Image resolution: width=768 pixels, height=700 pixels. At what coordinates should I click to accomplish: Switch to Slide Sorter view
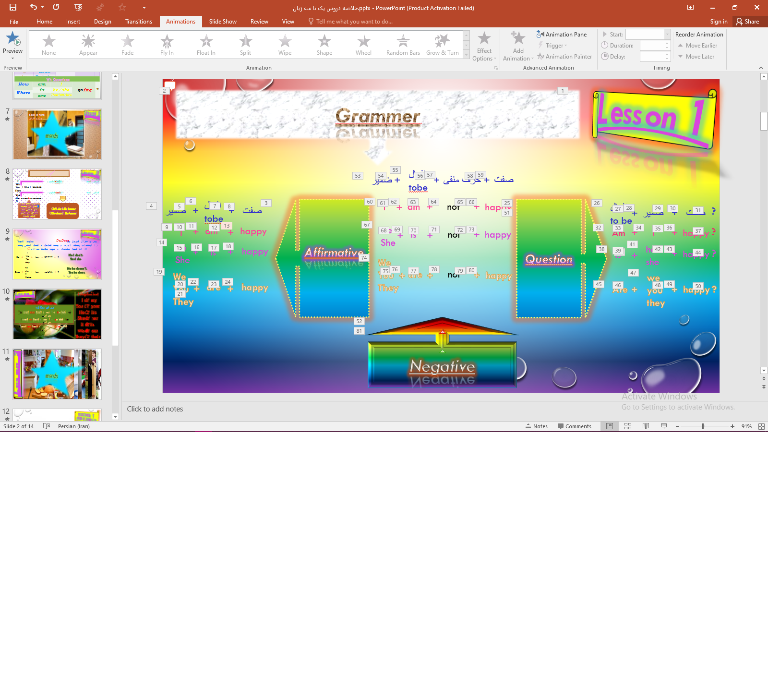(x=628, y=426)
